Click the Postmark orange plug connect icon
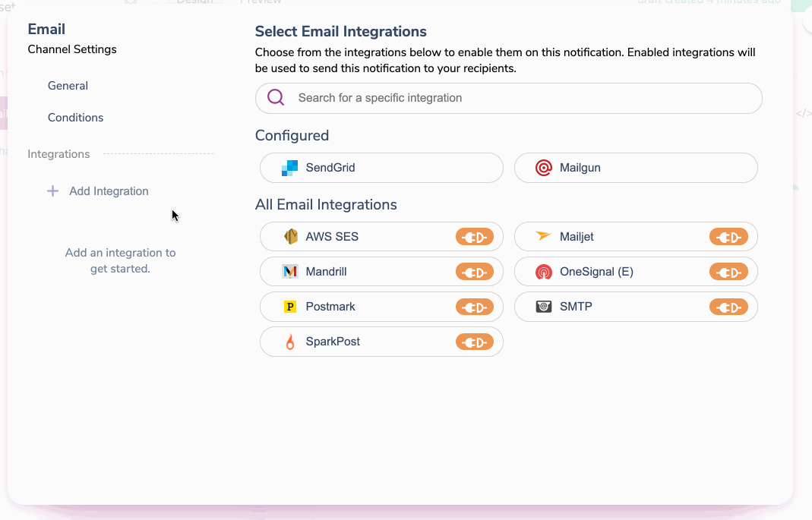Viewport: 812px width, 520px height. tap(474, 307)
